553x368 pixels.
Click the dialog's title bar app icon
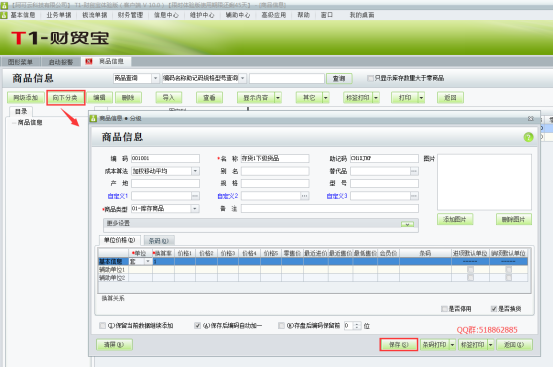pyautogui.click(x=93, y=119)
